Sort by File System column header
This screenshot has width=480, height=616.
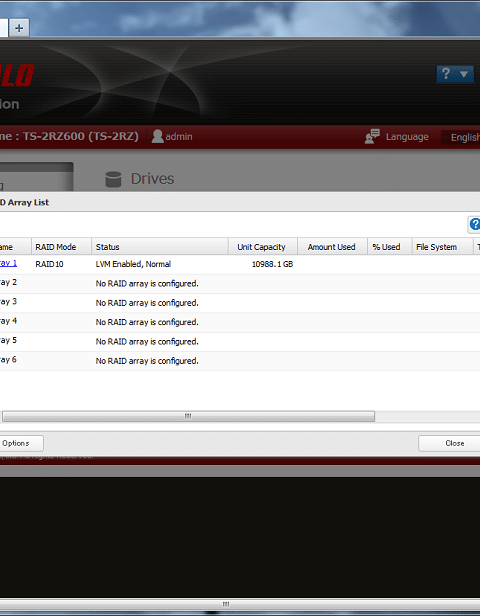[442, 247]
